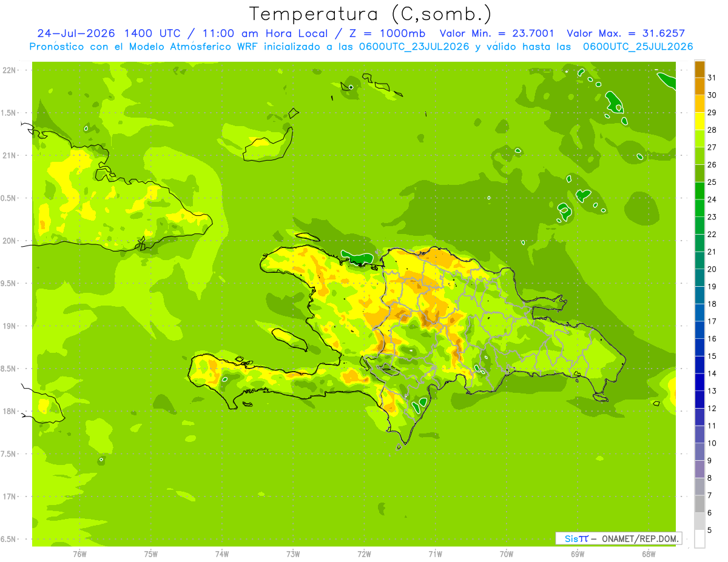Click the 'Valor Max. = 31.6257' text
This screenshot has height=562, width=728.
625,33
